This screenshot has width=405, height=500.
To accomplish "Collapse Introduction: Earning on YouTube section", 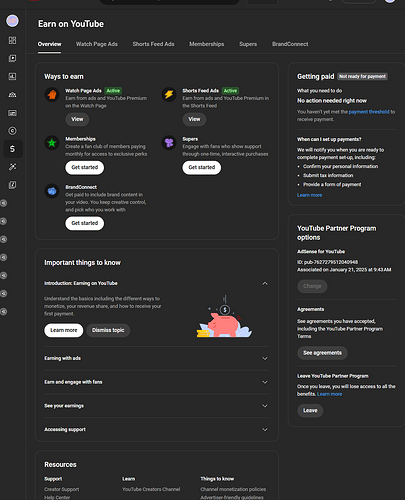I will tap(265, 283).
